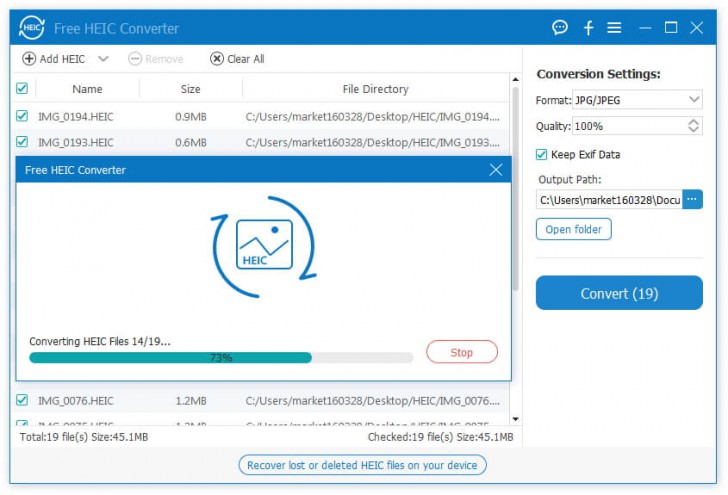
Task: Click the Checked:19 file(s) status text
Action: (x=441, y=437)
